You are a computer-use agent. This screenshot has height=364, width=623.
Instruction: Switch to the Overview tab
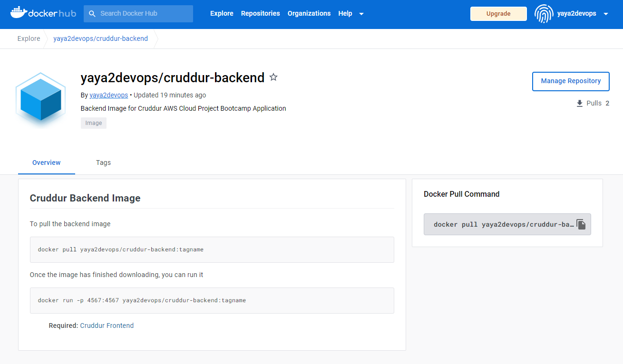[47, 163]
